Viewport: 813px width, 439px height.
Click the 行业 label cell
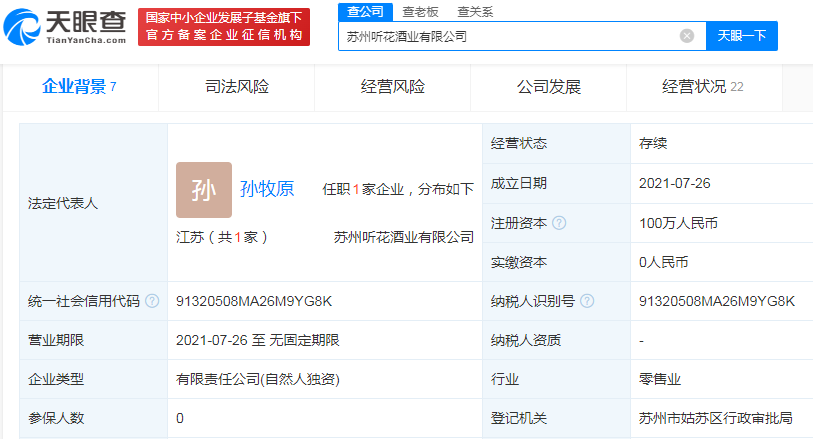pyautogui.click(x=556, y=379)
